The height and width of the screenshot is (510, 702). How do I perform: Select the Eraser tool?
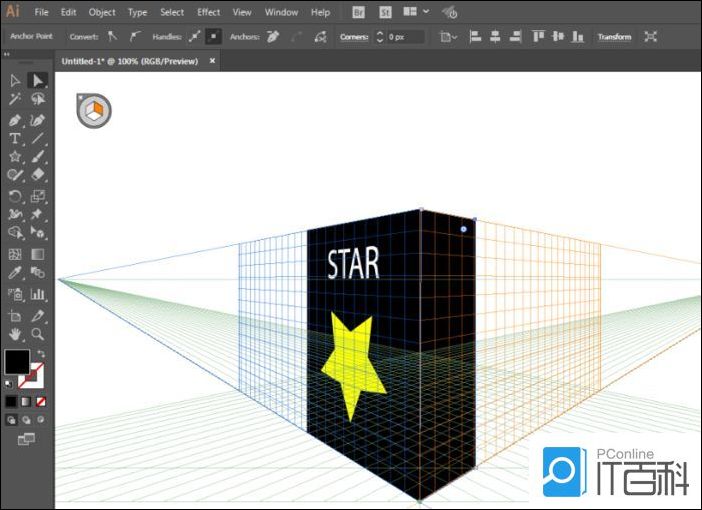38,176
